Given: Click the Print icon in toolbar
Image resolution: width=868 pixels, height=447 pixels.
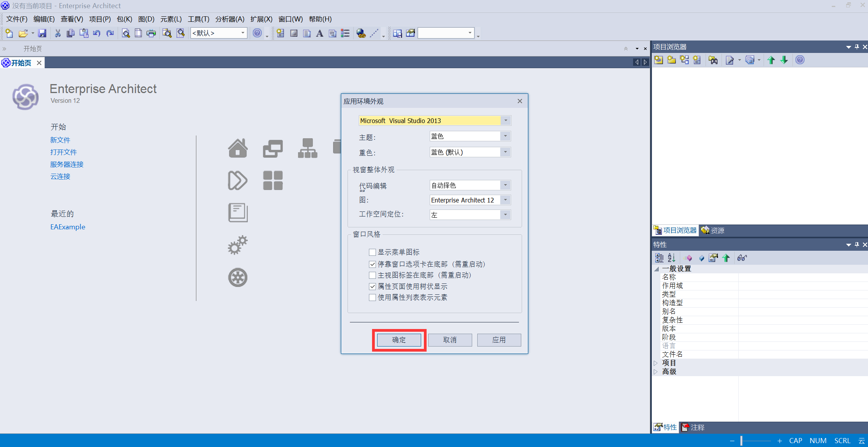Looking at the screenshot, I should click(151, 33).
